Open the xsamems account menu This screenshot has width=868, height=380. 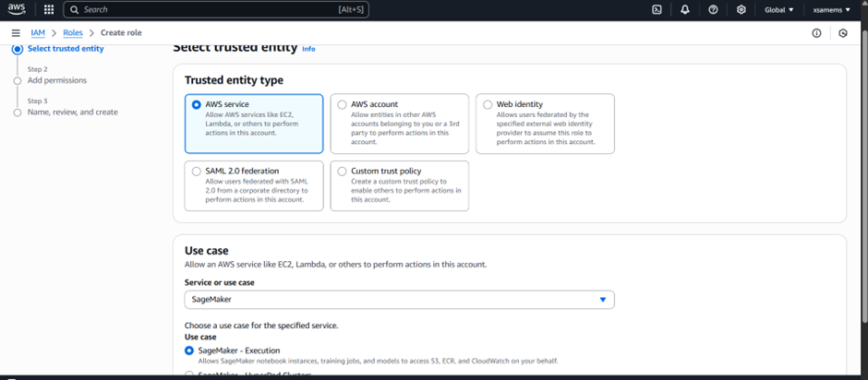831,9
